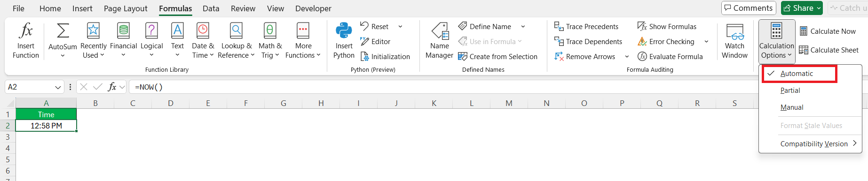Image resolution: width=868 pixels, height=181 pixels.
Task: Open Date & Time functions library
Action: point(203,41)
